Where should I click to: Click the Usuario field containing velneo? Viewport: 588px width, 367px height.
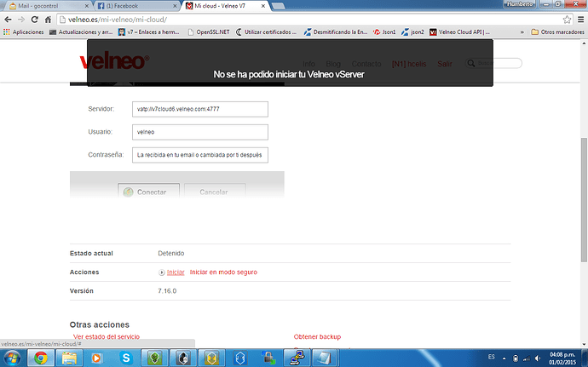tap(200, 132)
